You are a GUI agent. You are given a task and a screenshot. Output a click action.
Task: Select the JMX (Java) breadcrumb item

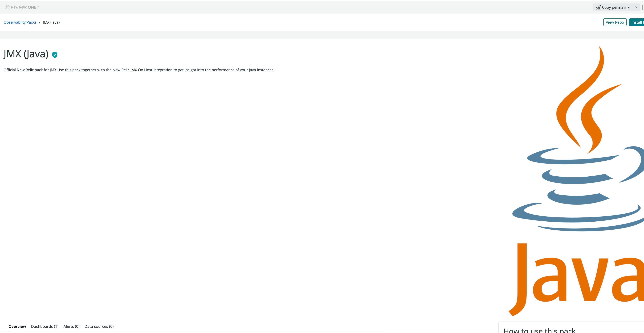(x=51, y=22)
